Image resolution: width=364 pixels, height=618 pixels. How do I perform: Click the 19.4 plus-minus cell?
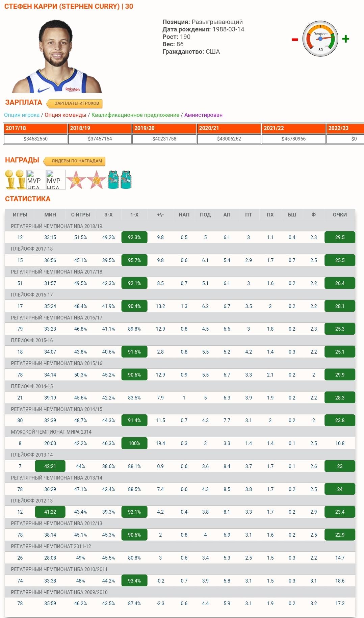tap(160, 443)
